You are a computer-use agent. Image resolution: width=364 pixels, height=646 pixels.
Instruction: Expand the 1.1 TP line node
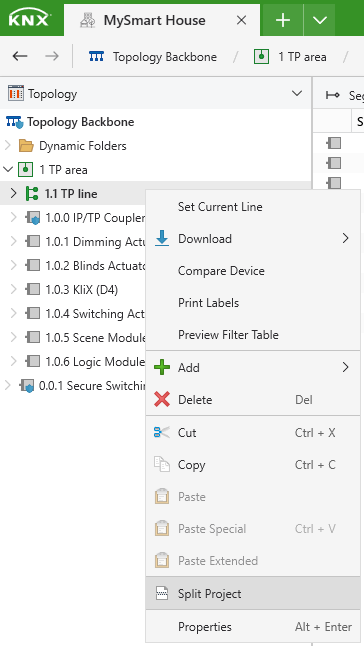coord(14,193)
